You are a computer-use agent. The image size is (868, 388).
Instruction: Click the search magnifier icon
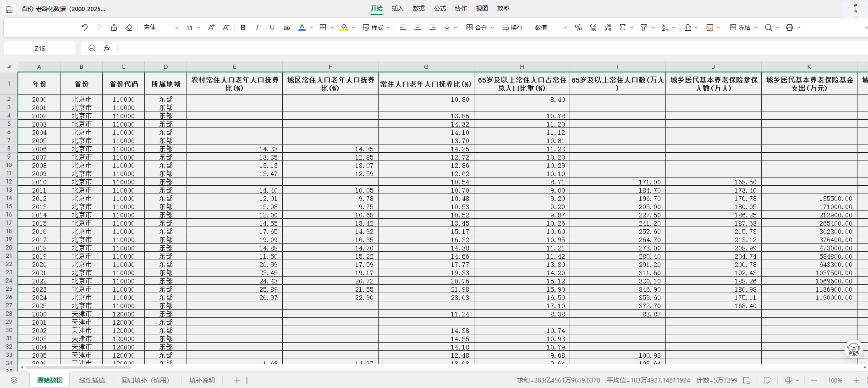[x=769, y=28]
